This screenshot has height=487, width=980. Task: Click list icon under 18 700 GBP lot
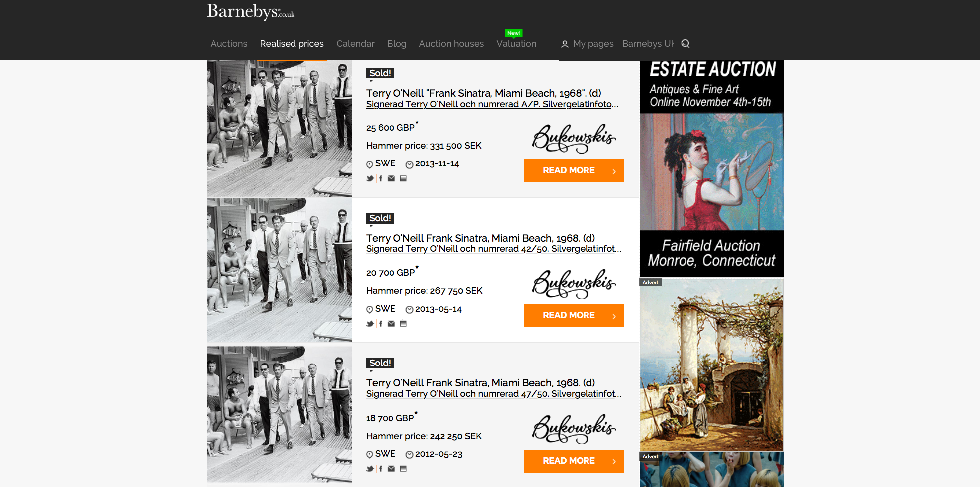pos(403,469)
